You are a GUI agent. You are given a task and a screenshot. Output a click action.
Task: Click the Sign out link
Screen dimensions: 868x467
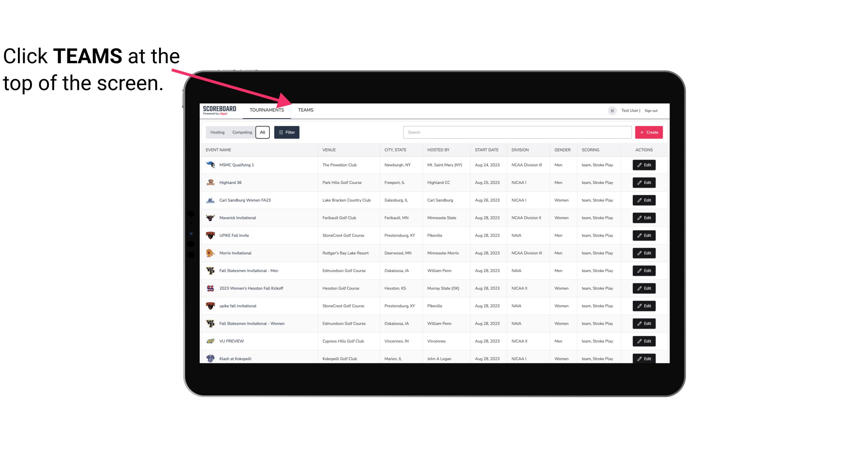click(650, 110)
